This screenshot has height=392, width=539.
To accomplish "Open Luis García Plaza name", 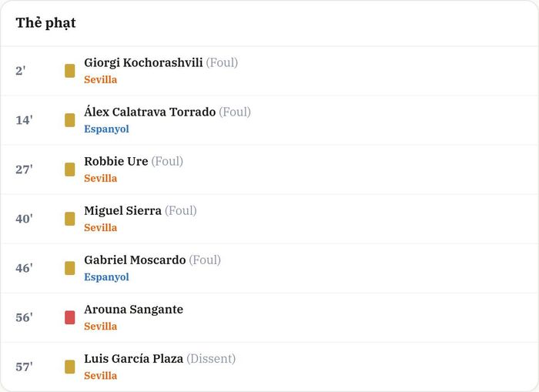I will pos(134,359).
